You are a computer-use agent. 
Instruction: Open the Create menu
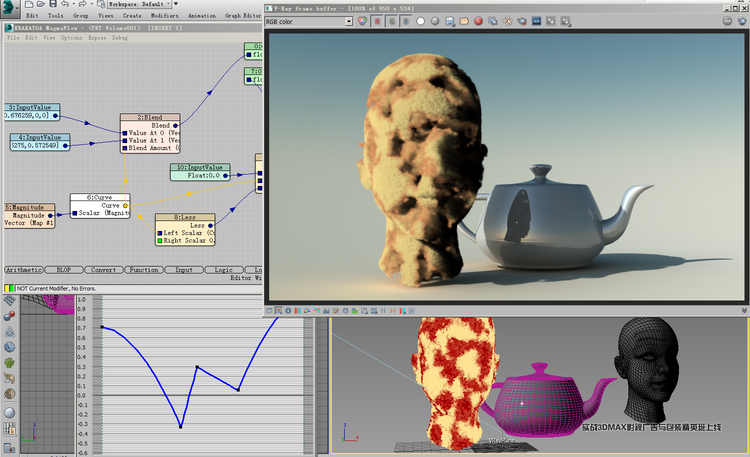(x=132, y=15)
